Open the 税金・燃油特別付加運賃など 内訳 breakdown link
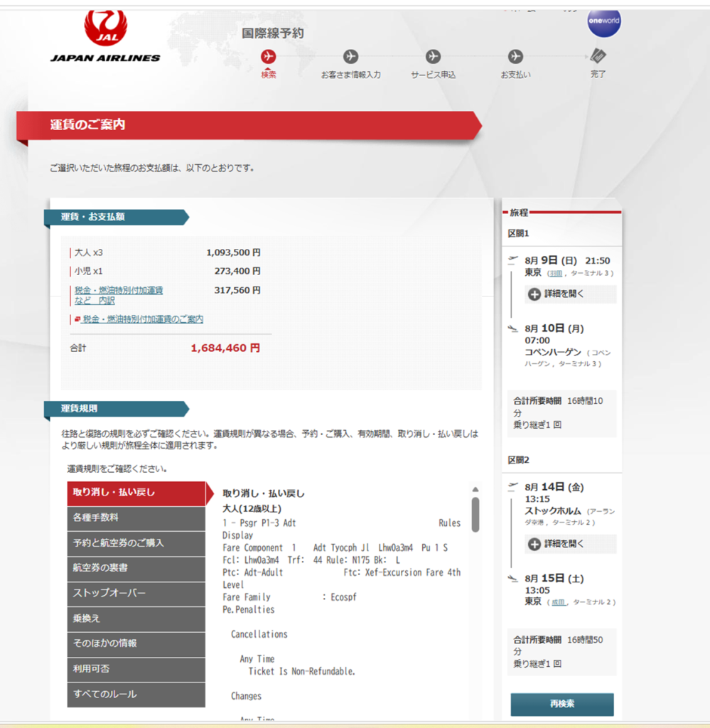Screen dimensions: 710x728 tap(119, 295)
